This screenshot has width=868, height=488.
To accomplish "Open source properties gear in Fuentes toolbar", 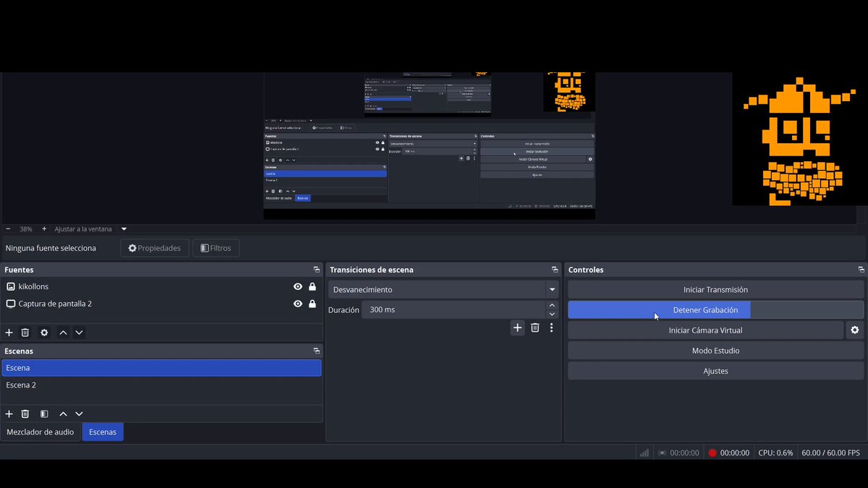I will point(44,333).
